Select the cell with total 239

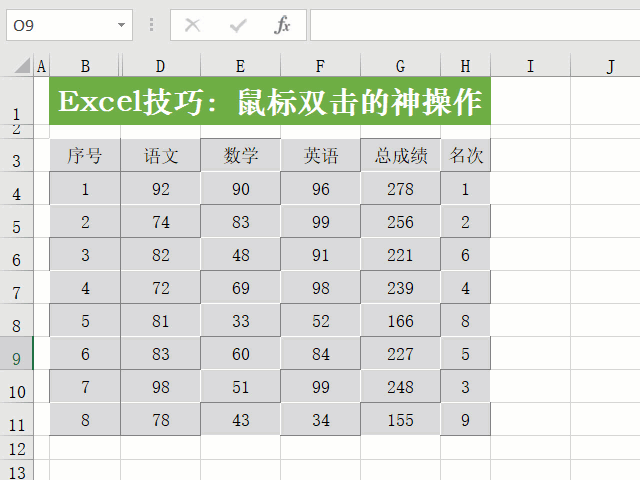pos(400,287)
